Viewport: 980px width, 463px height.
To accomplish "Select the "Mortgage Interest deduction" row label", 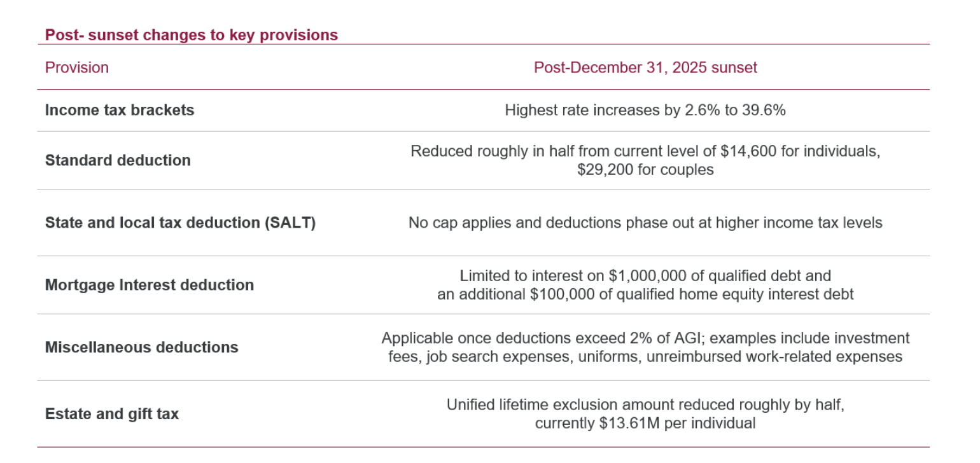I will coord(150,285).
